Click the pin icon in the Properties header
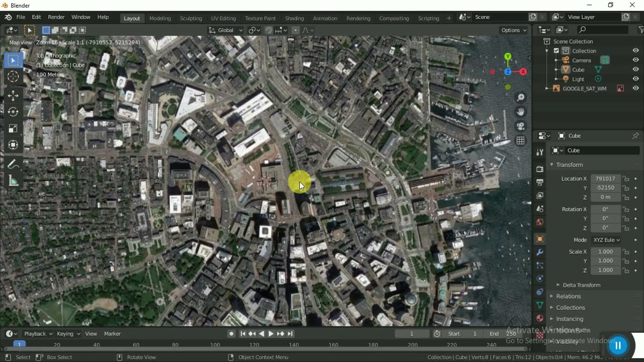 pos(635,136)
